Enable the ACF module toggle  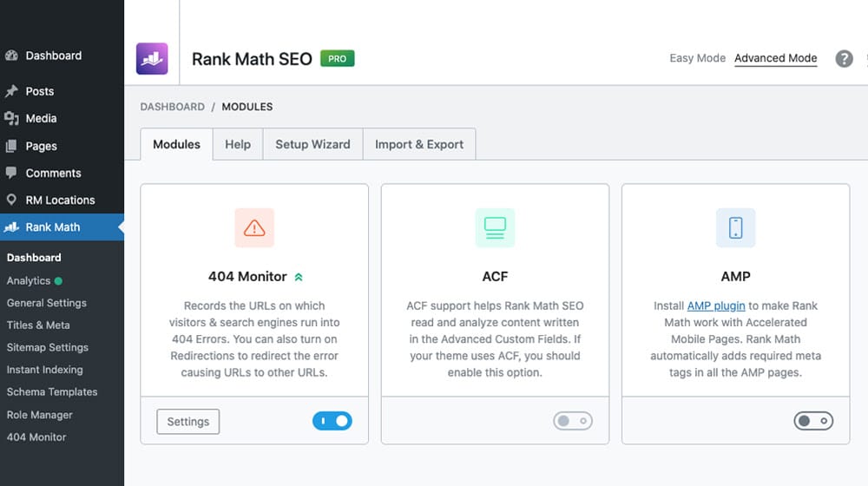coord(572,421)
